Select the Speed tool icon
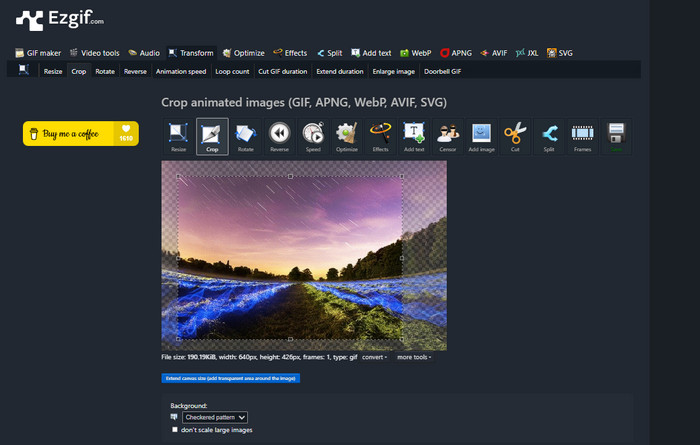 [313, 137]
